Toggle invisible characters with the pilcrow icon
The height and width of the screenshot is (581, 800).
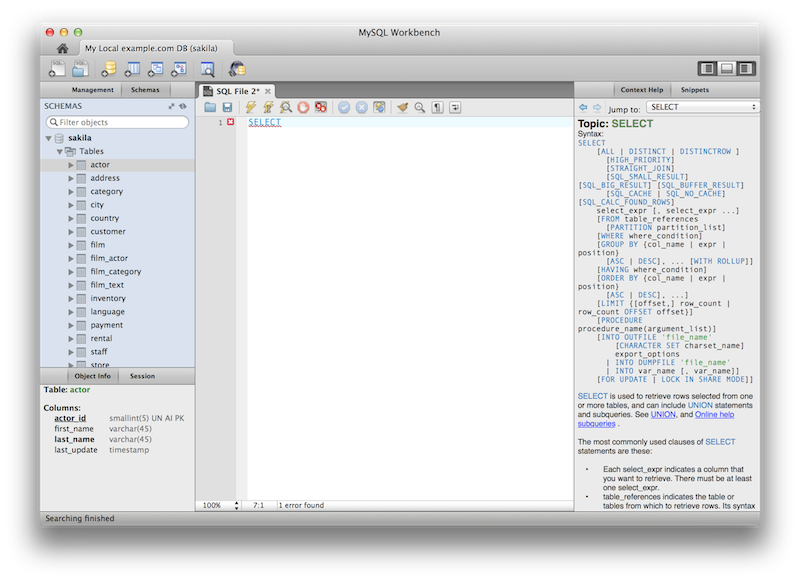(438, 107)
